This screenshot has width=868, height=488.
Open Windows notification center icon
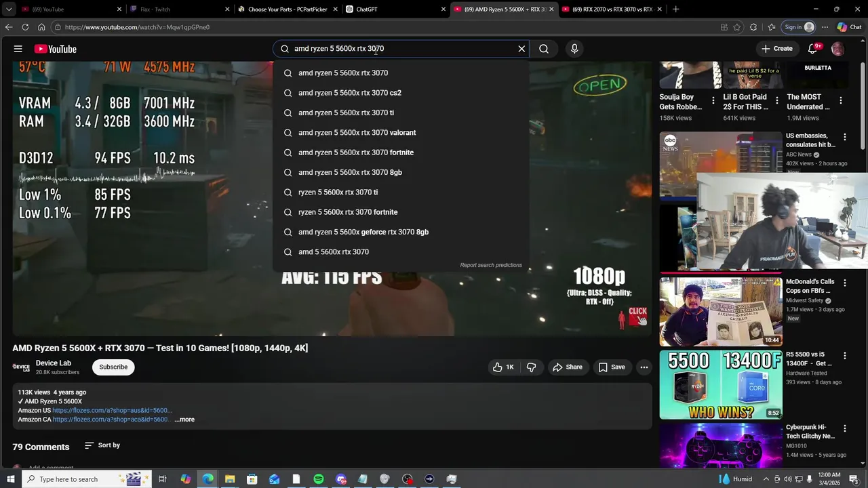[x=854, y=479]
